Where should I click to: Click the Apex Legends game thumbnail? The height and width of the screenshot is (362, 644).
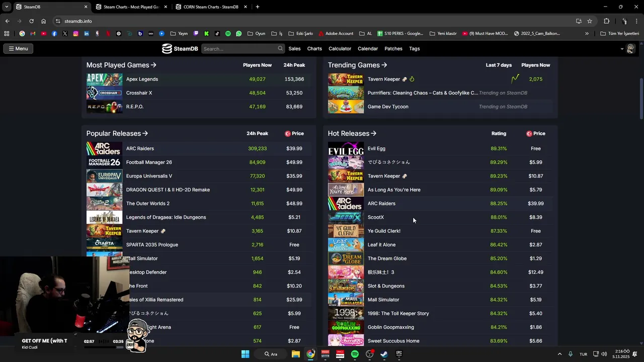click(104, 79)
